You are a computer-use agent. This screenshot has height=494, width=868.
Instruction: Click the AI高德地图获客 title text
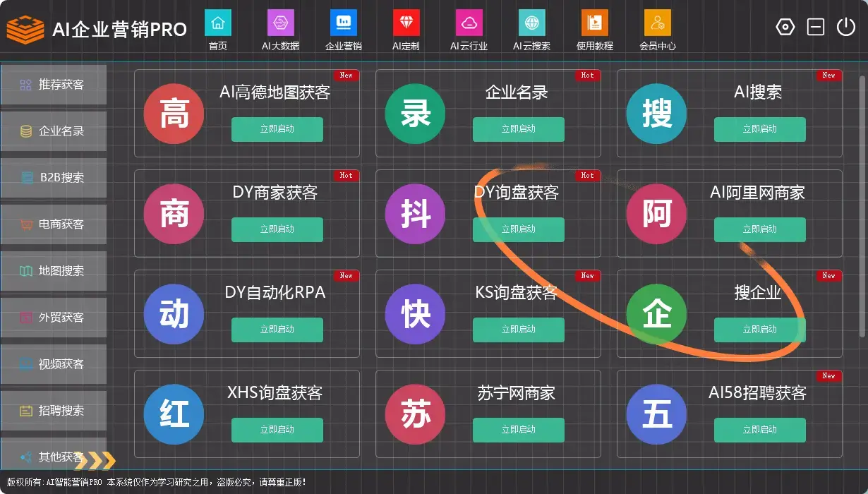275,92
